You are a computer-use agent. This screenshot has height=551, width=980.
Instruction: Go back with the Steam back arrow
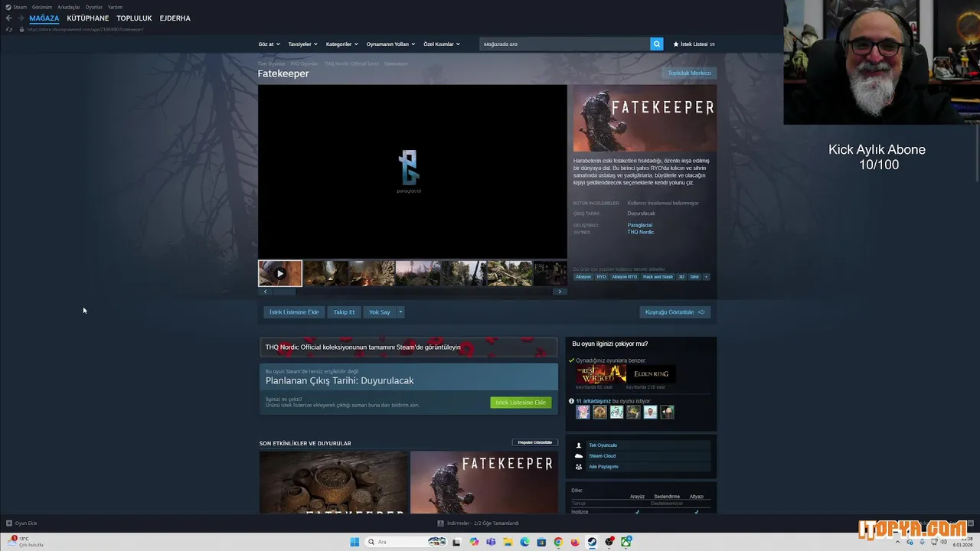point(8,18)
